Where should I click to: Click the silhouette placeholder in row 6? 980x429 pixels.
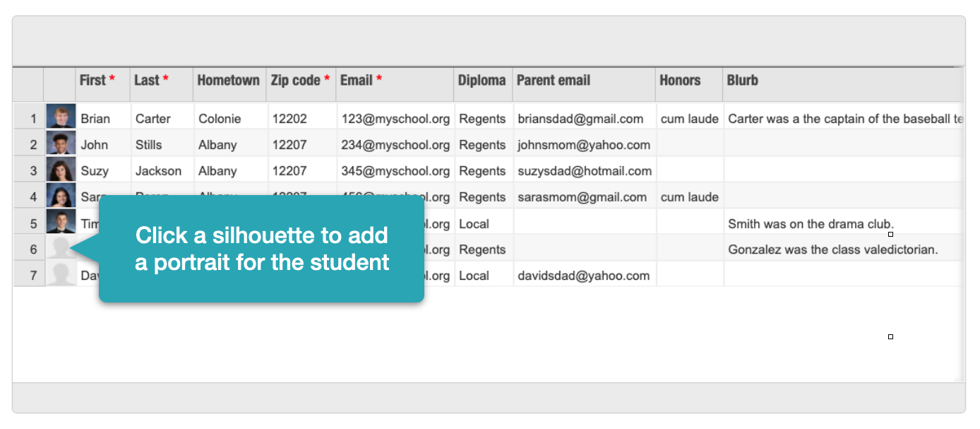pos(60,248)
